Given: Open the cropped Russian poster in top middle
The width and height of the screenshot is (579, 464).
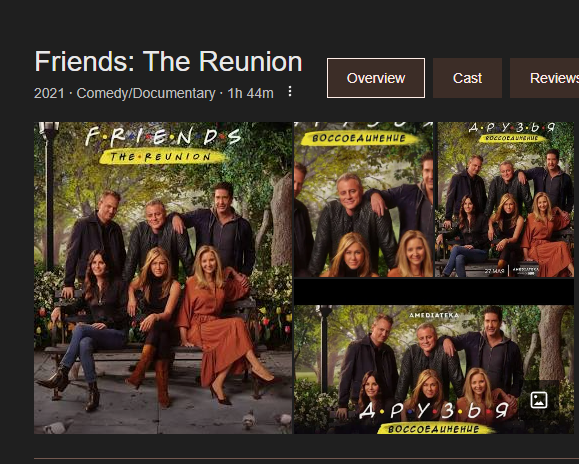Looking at the screenshot, I should pos(364,200).
